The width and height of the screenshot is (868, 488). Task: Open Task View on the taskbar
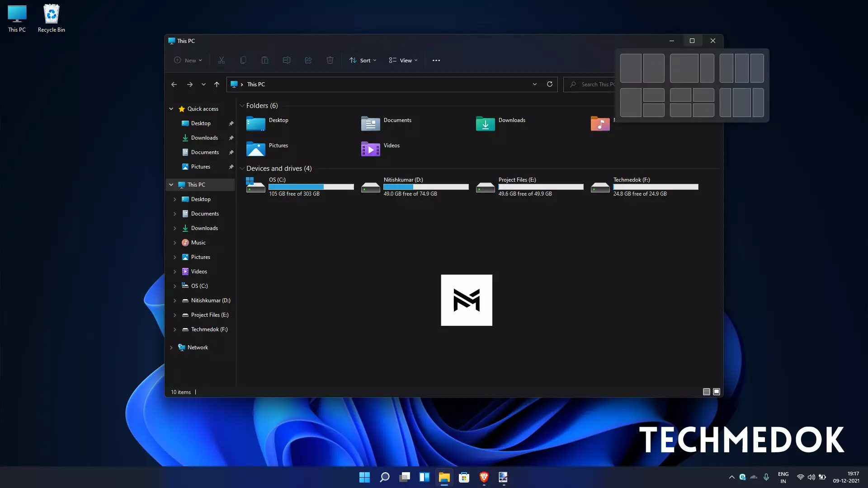[405, 477]
